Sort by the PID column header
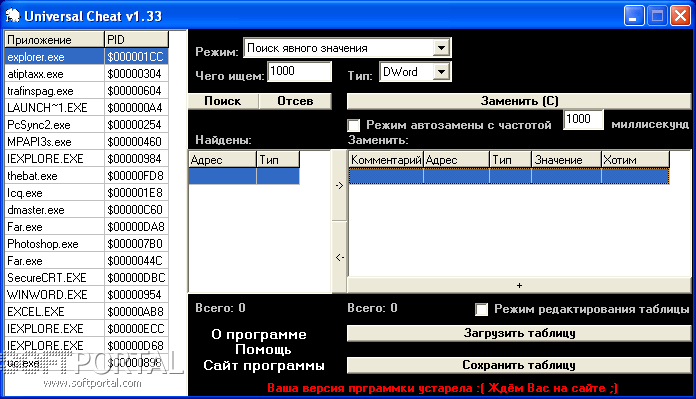Screen dimensions: 696x399 click(x=136, y=40)
